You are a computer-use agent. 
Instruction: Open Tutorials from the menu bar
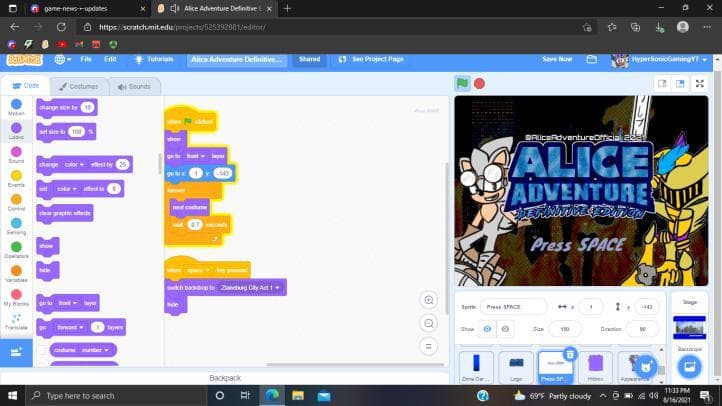coord(154,59)
